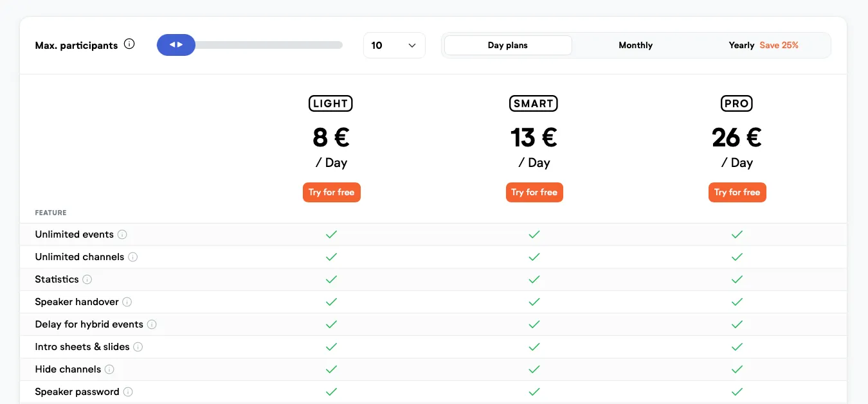The image size is (868, 404).
Task: Click LIGHT checkmark in Intro sheets & slides row
Action: [331, 347]
